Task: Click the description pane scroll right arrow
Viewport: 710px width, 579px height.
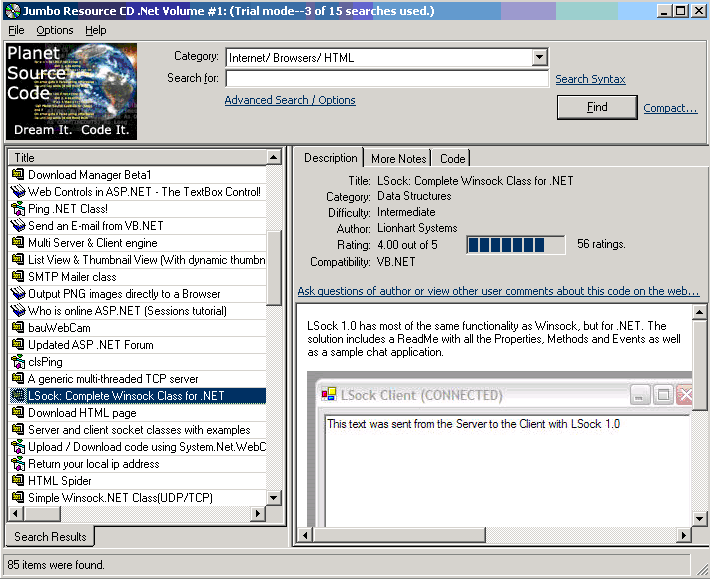Action: (x=684, y=535)
